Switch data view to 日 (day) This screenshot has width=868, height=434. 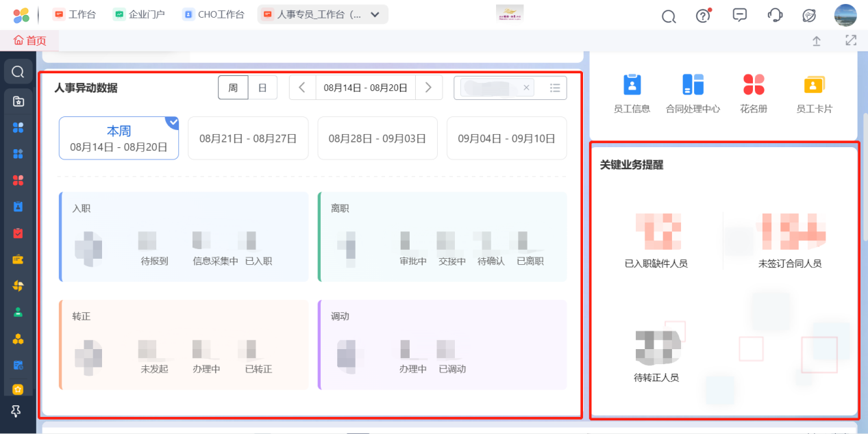coord(262,88)
